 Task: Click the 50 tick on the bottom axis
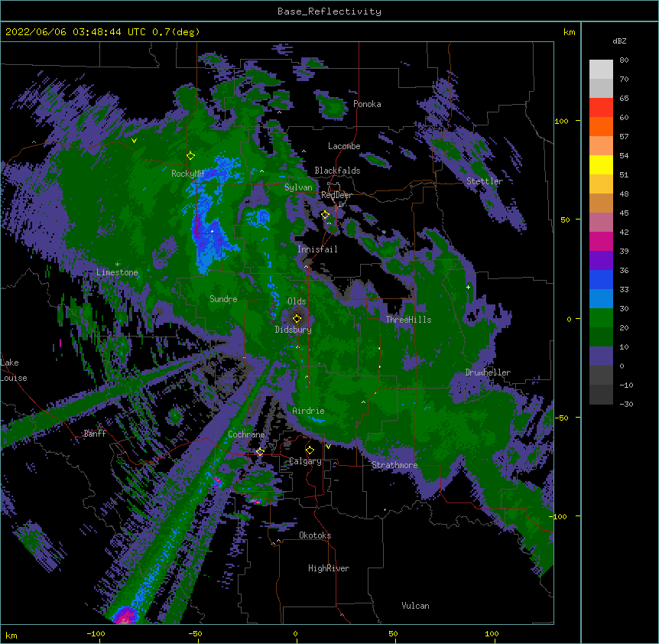[393, 633]
